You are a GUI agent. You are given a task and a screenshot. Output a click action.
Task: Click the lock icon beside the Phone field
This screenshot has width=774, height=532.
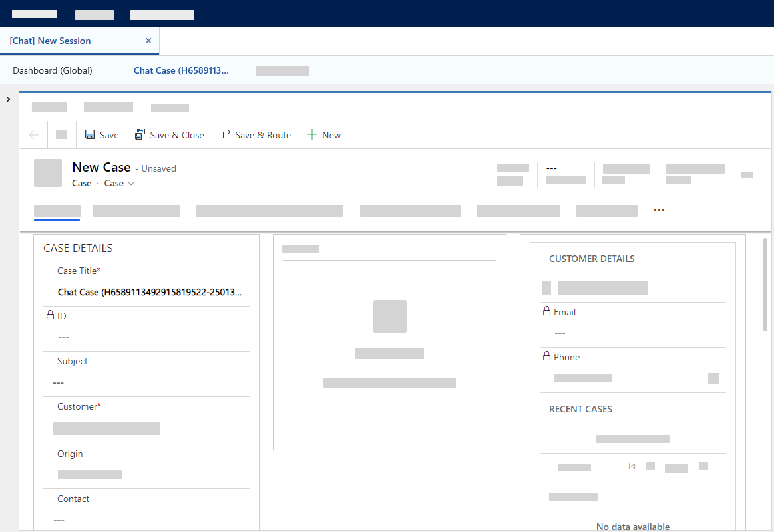click(547, 357)
